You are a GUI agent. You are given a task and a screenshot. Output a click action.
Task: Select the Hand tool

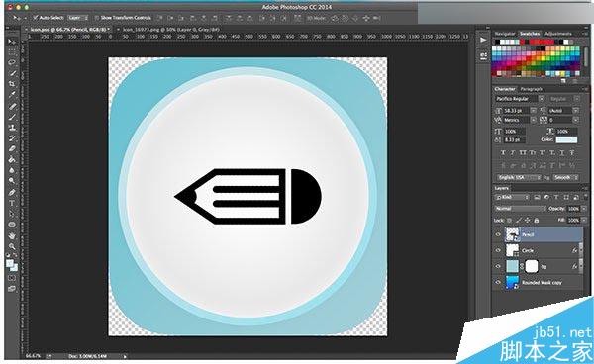click(x=12, y=235)
